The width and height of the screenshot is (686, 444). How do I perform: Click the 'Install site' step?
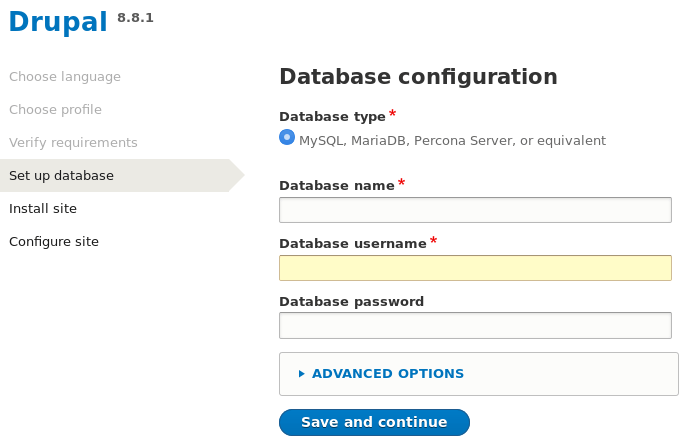tap(43, 209)
